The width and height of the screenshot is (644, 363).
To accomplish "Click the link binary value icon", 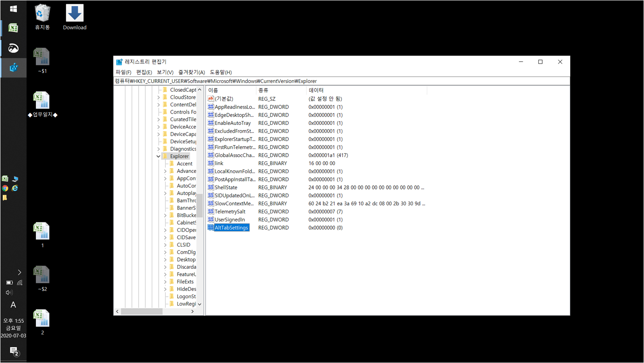I will click(211, 163).
